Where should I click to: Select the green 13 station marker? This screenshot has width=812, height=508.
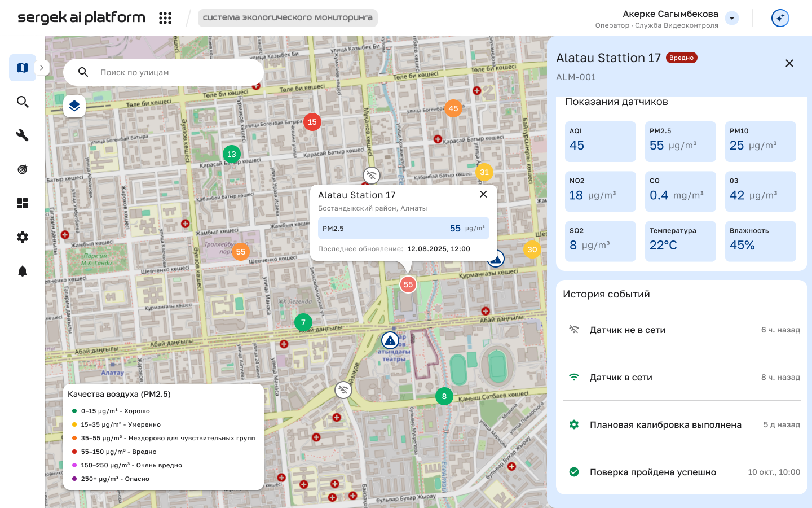point(232,154)
